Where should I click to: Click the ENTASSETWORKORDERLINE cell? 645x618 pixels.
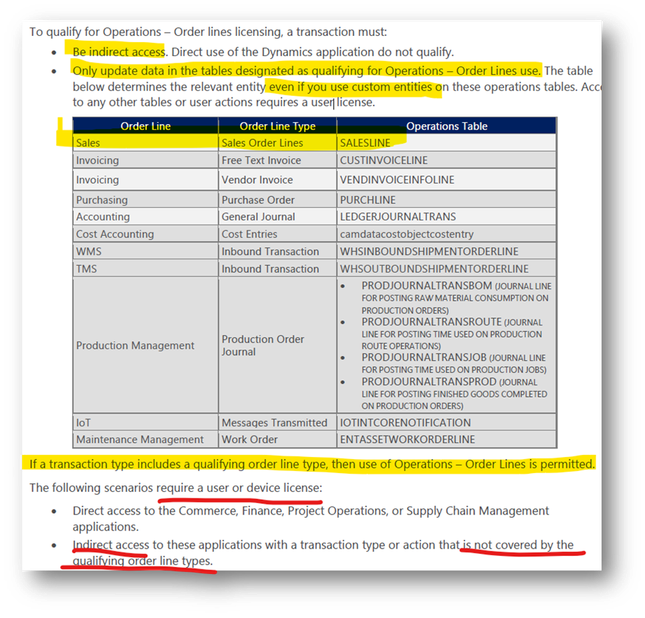click(x=447, y=439)
